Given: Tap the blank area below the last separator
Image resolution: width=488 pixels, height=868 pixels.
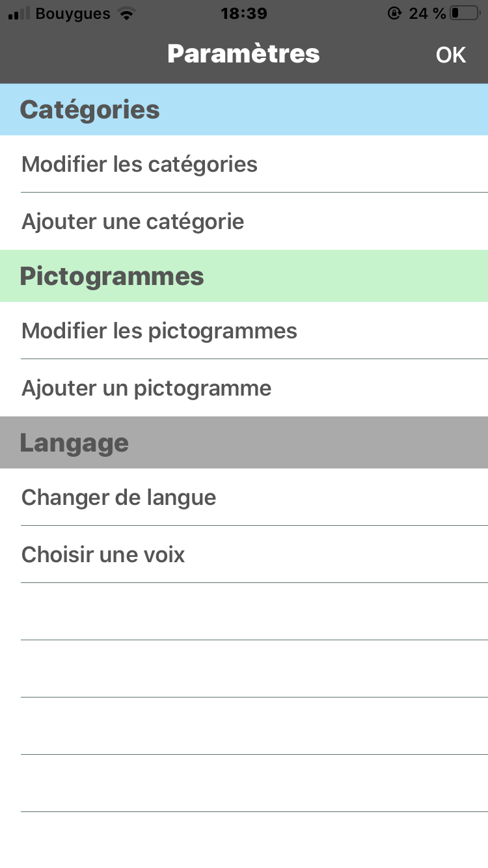Looking at the screenshot, I should pyautogui.click(x=244, y=841).
